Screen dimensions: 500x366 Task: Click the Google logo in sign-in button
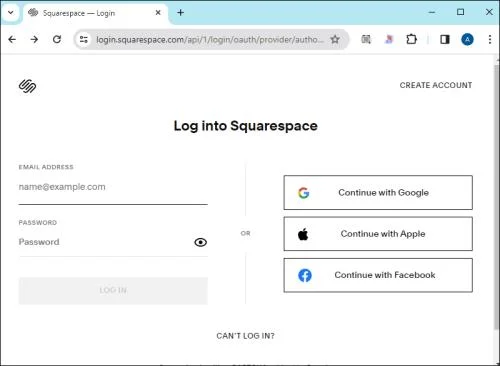pos(304,193)
